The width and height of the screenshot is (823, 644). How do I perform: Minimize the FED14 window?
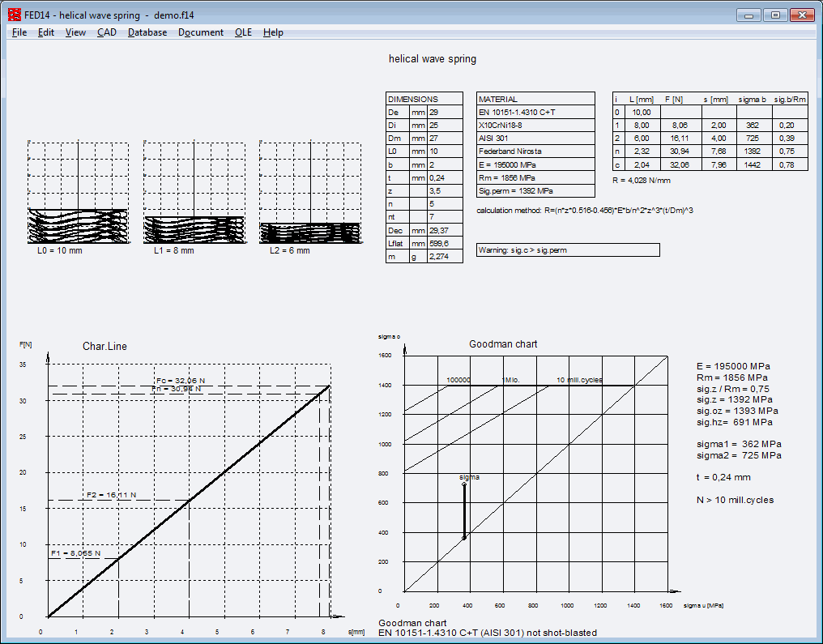pyautogui.click(x=750, y=15)
